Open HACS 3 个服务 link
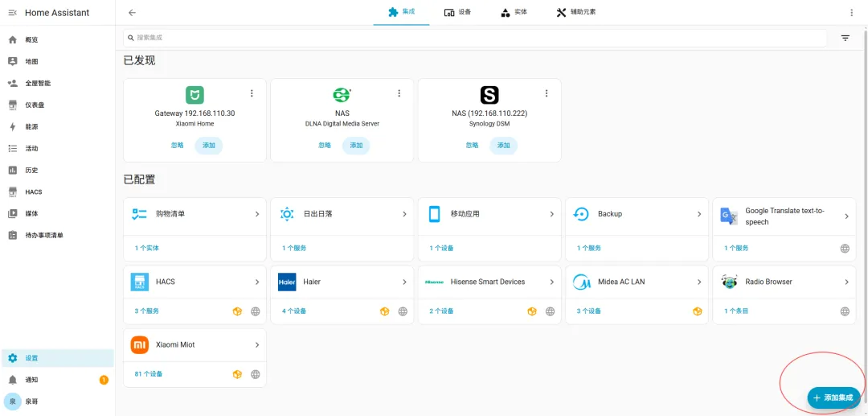Image resolution: width=868 pixels, height=416 pixels. (x=147, y=311)
